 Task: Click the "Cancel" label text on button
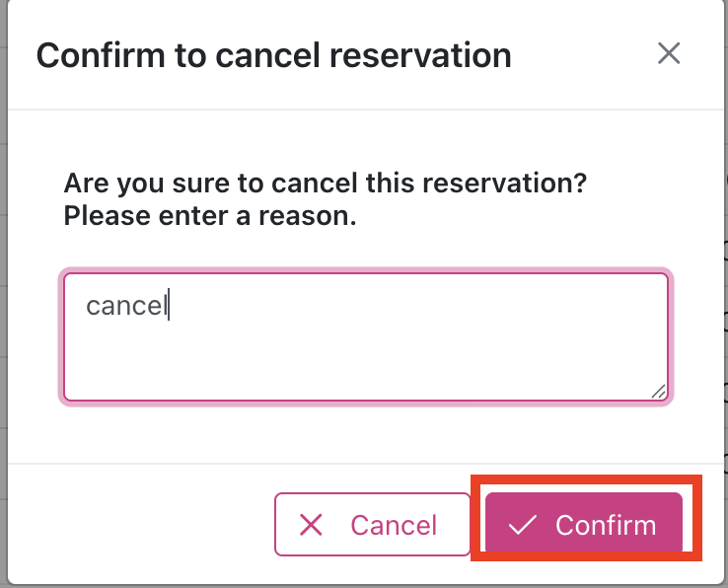[394, 525]
